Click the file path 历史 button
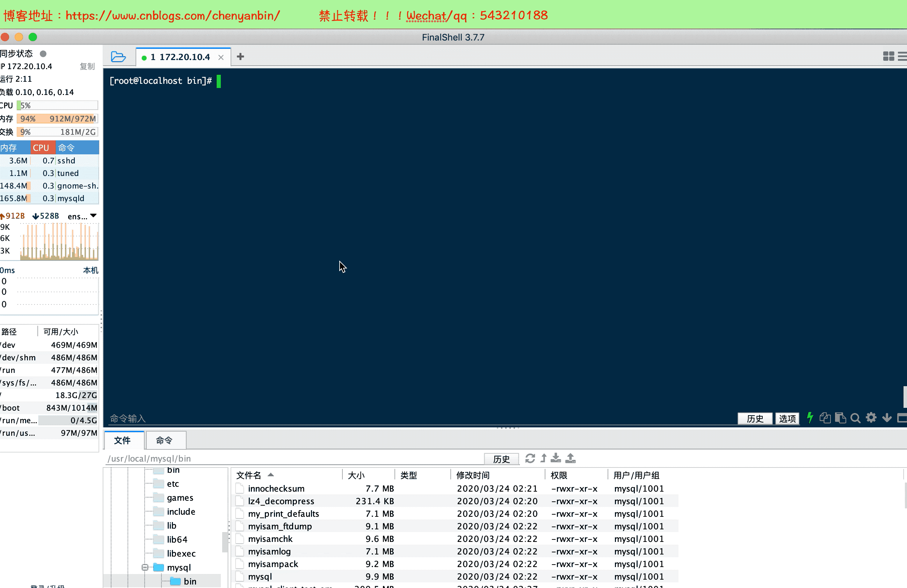This screenshot has width=907, height=588. [x=501, y=459]
